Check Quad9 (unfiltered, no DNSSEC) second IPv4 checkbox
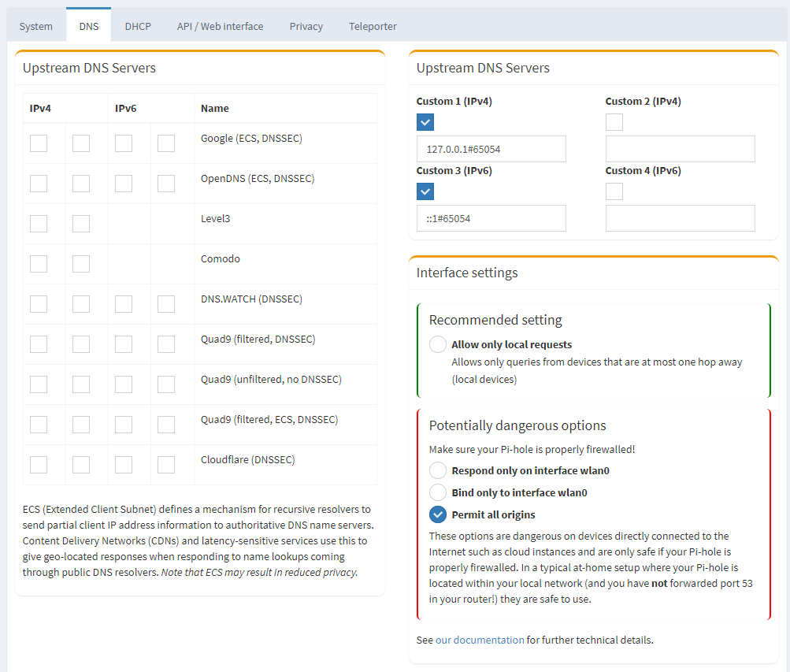Screen dimensions: 790x672 (x=81, y=384)
